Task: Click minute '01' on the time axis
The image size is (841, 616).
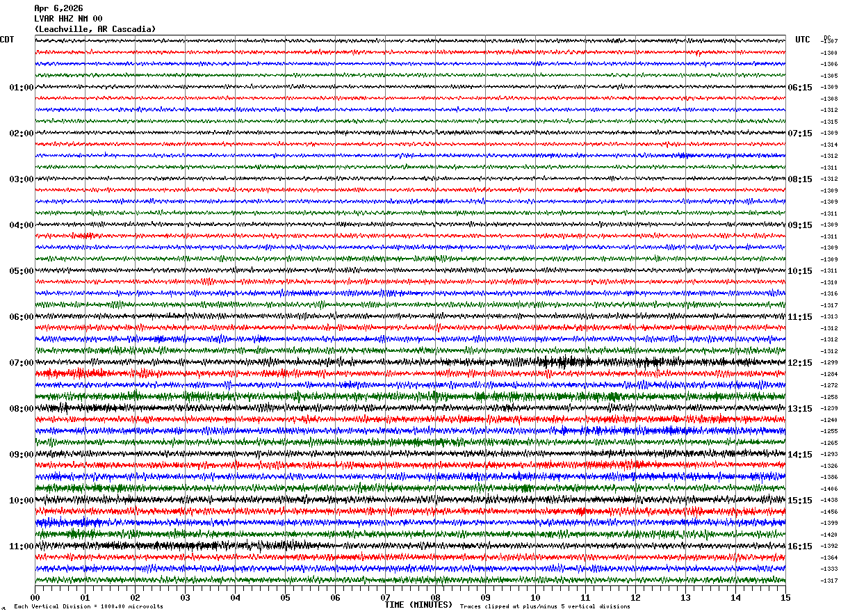Action: [x=85, y=597]
